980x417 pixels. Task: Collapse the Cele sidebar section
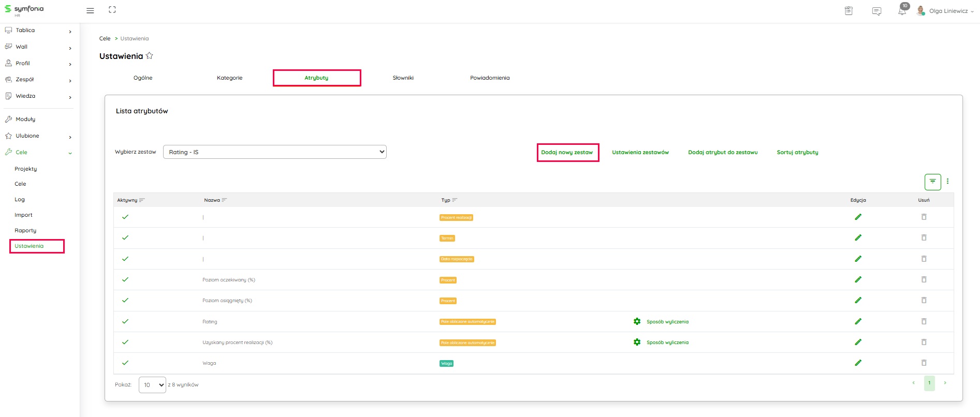pos(70,153)
